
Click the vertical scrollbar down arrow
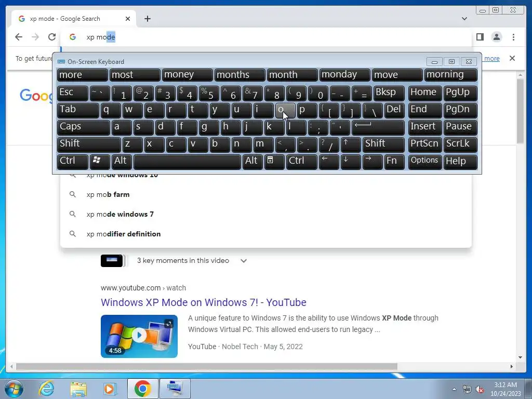tap(521, 357)
